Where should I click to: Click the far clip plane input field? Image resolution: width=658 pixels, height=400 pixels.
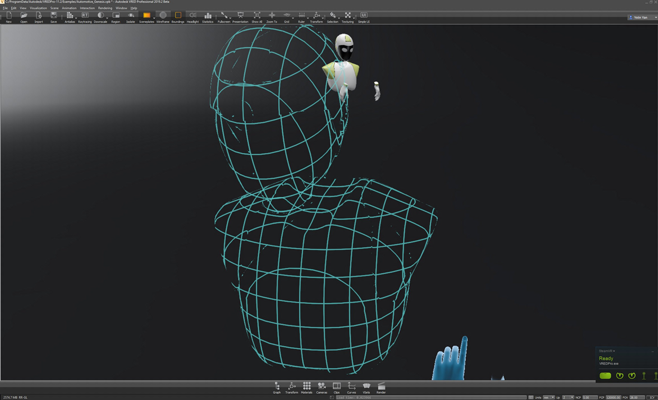[x=613, y=397]
